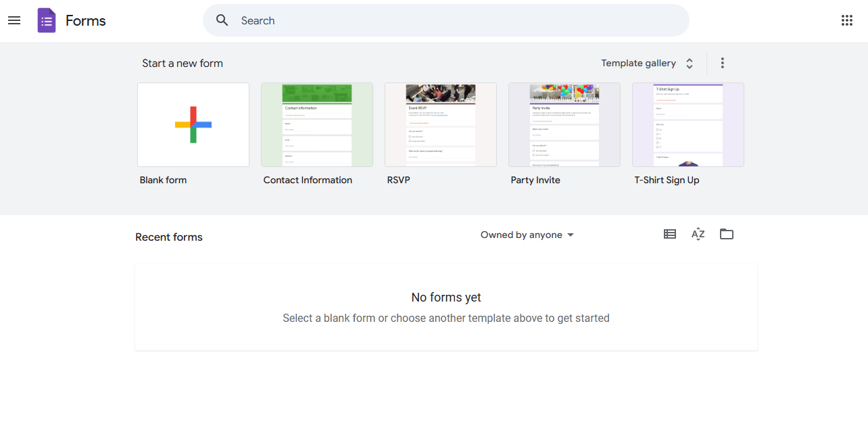Select the Party Invite template thumbnail
The height and width of the screenshot is (428, 868).
pos(564,124)
